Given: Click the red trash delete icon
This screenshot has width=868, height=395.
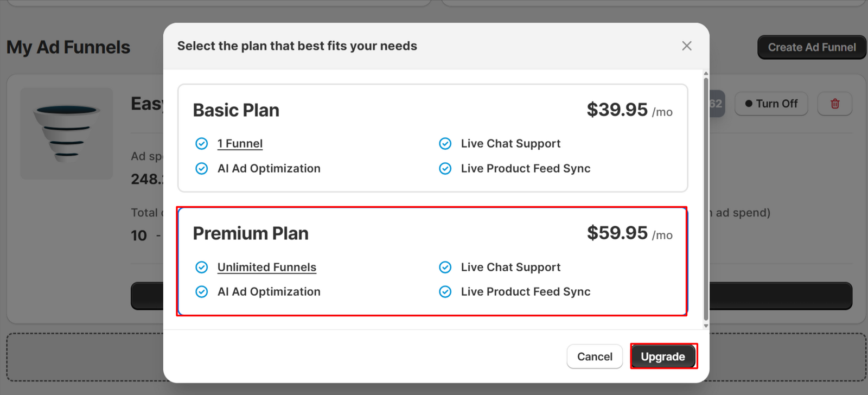Looking at the screenshot, I should 835,104.
